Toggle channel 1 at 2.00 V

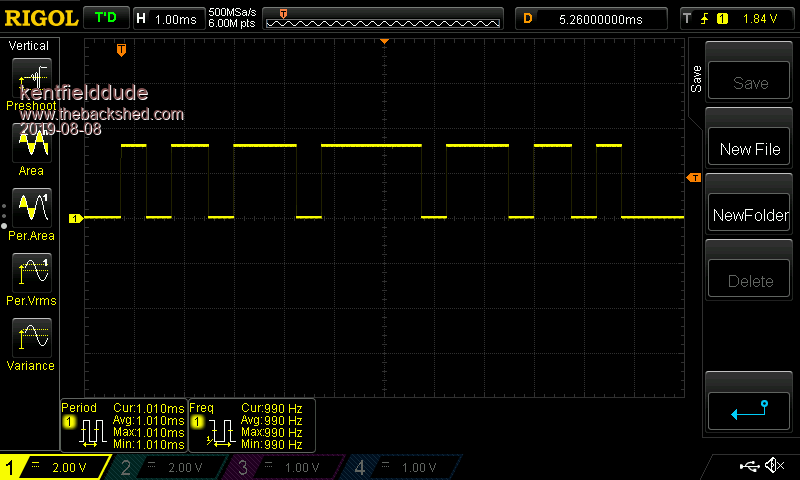(x=55, y=467)
